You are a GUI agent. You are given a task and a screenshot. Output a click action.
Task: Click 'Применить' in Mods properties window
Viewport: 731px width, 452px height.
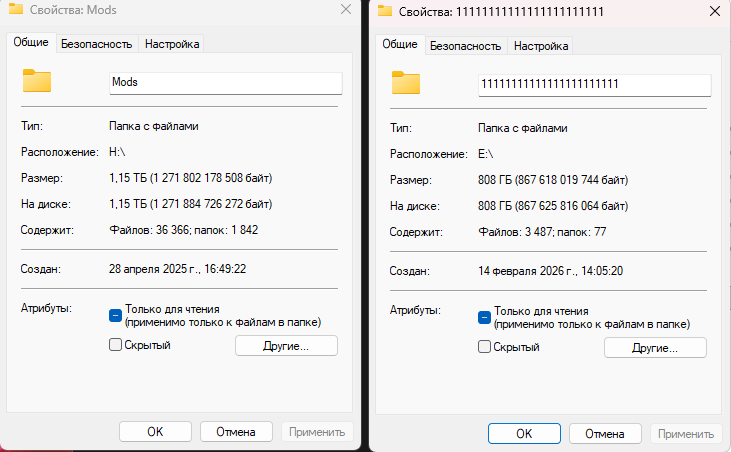(317, 432)
